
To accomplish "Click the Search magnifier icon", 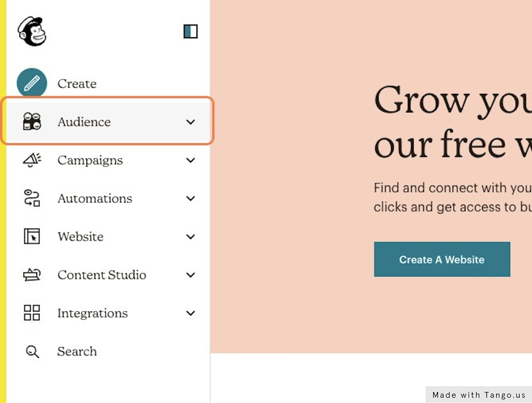I will click(x=32, y=352).
